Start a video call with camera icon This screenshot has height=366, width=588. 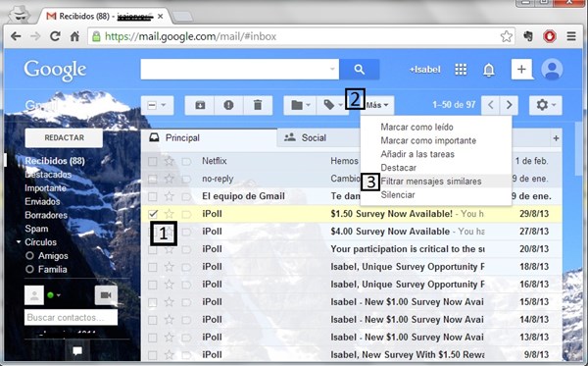[x=106, y=295]
